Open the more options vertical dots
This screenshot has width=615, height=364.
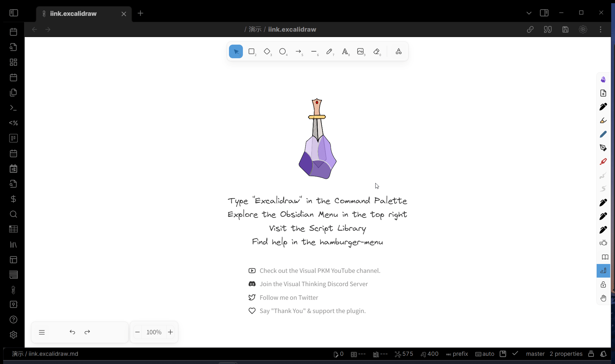coord(600,29)
